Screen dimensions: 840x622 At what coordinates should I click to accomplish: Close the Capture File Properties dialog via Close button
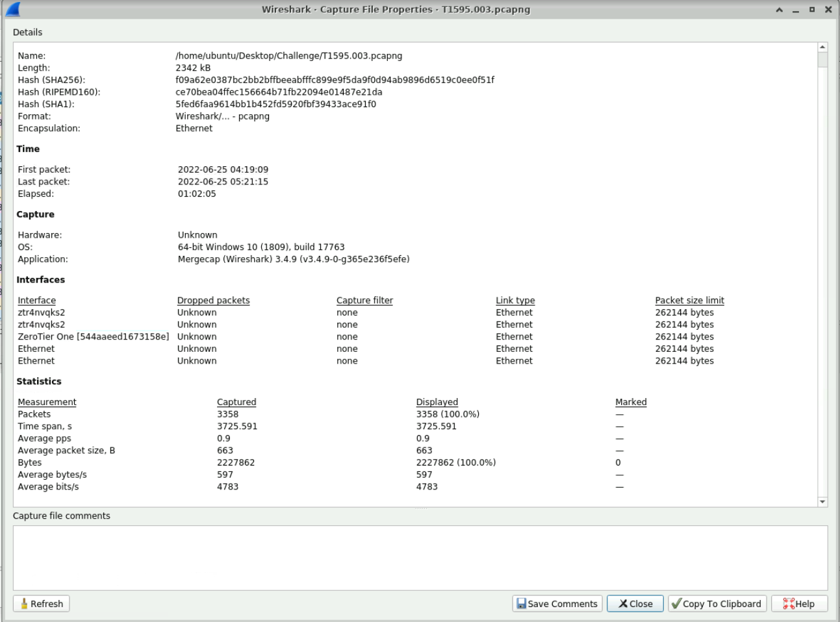click(635, 604)
